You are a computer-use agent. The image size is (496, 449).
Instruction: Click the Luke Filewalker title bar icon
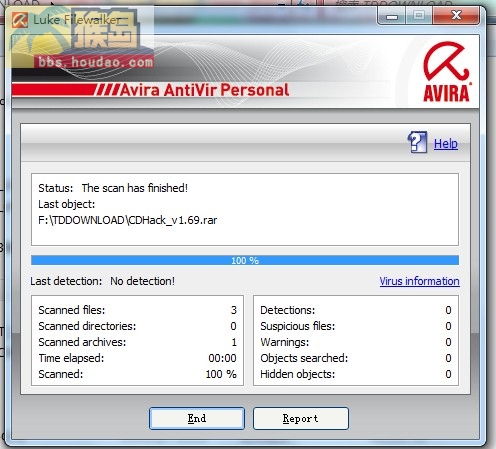point(20,20)
